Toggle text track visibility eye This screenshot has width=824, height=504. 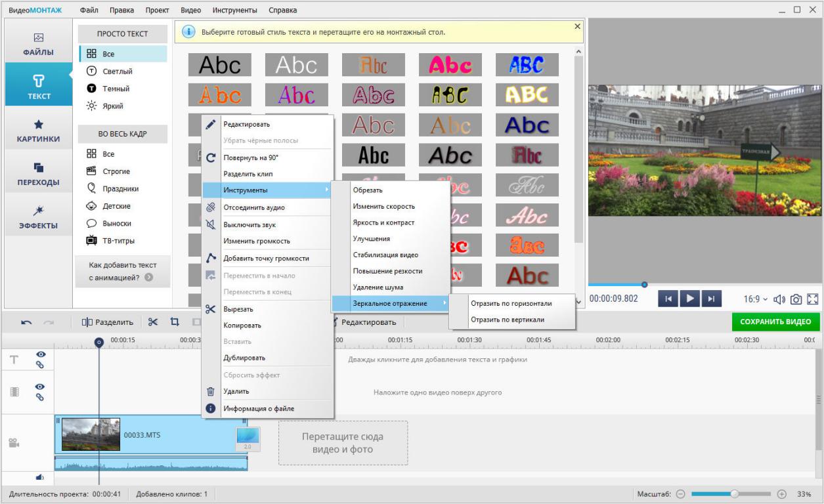click(40, 354)
